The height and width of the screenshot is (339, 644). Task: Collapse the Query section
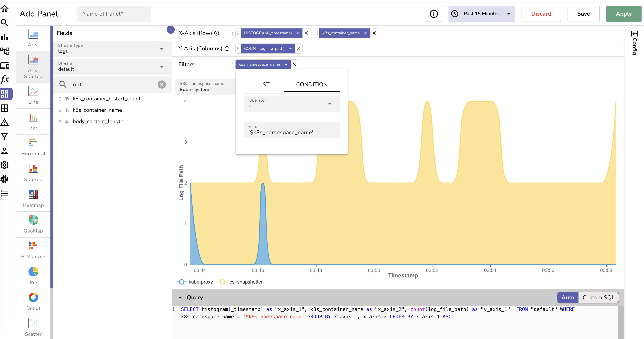click(180, 298)
